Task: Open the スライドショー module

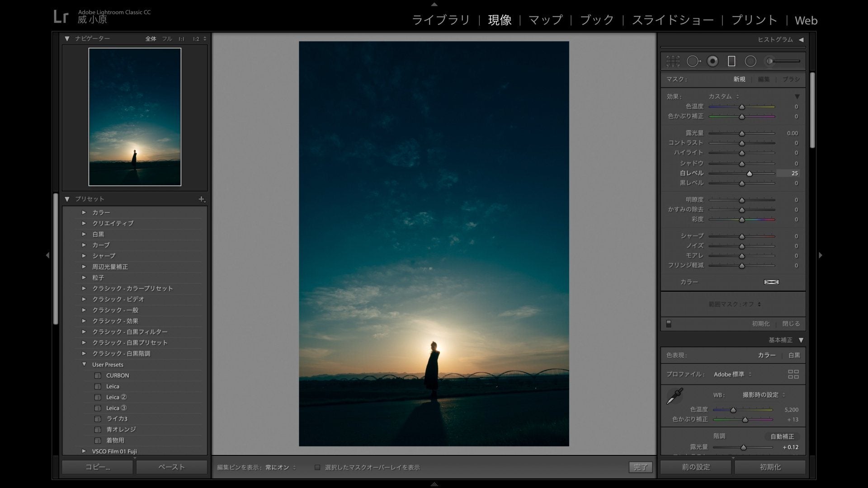Action: coord(673,20)
